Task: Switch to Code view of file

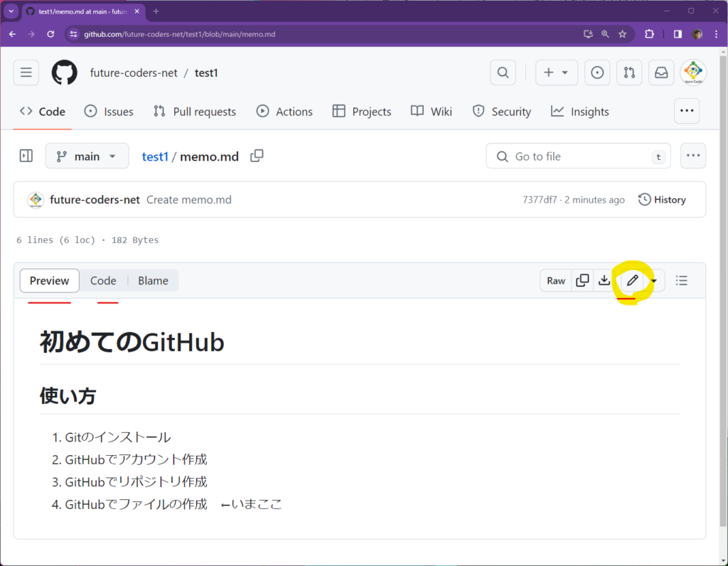Action: (x=103, y=280)
